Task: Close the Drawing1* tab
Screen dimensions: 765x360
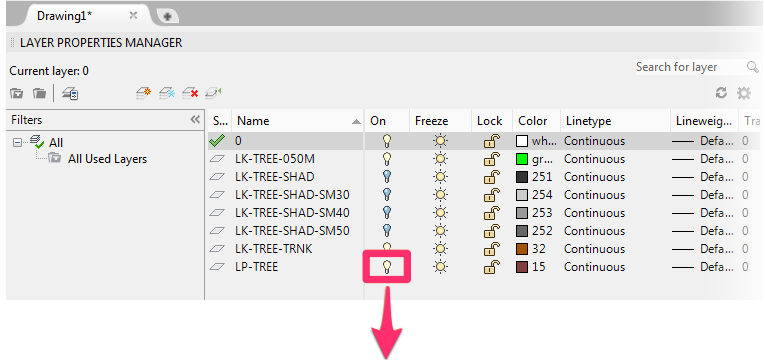Action: pos(133,15)
